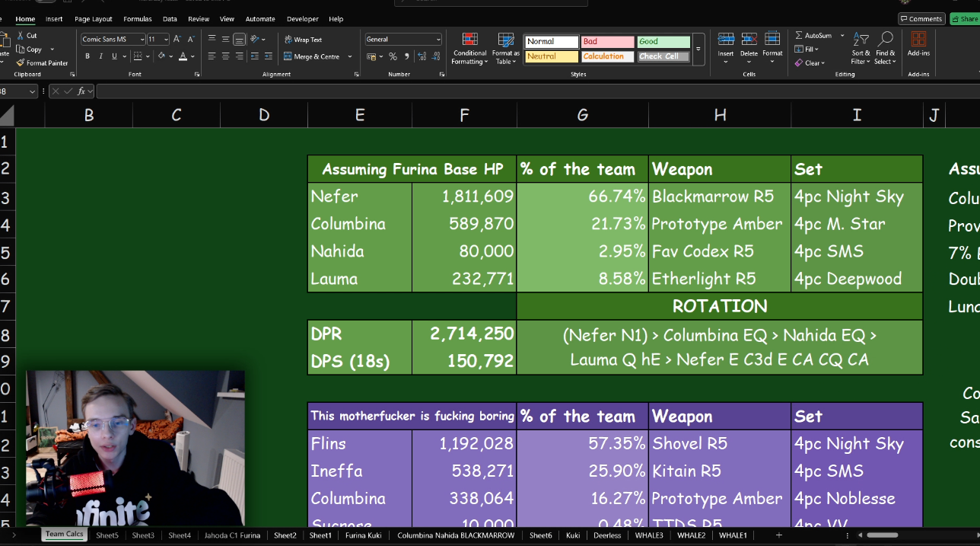This screenshot has height=546, width=980.
Task: Centre text horizontally in the cell
Action: coord(225,56)
